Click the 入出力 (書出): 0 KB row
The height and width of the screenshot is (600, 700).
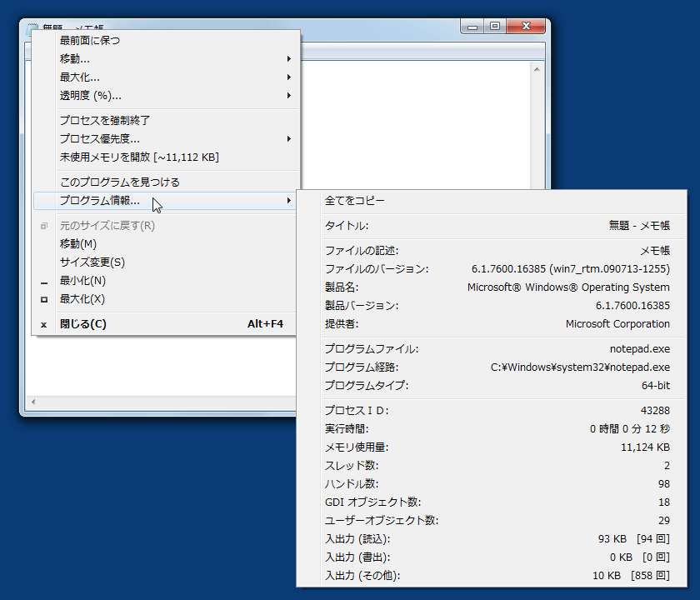point(492,557)
